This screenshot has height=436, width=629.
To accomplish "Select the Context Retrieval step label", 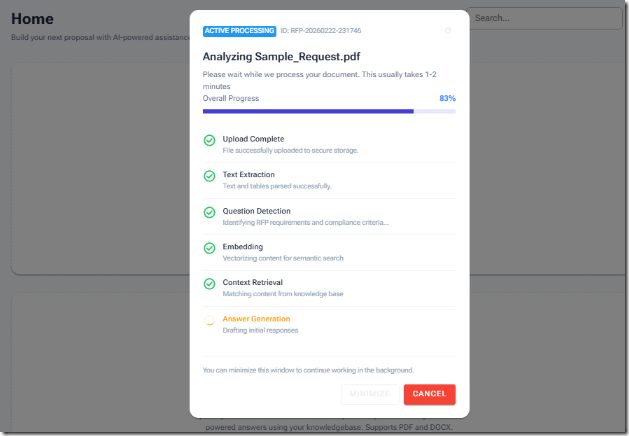I will tap(252, 283).
